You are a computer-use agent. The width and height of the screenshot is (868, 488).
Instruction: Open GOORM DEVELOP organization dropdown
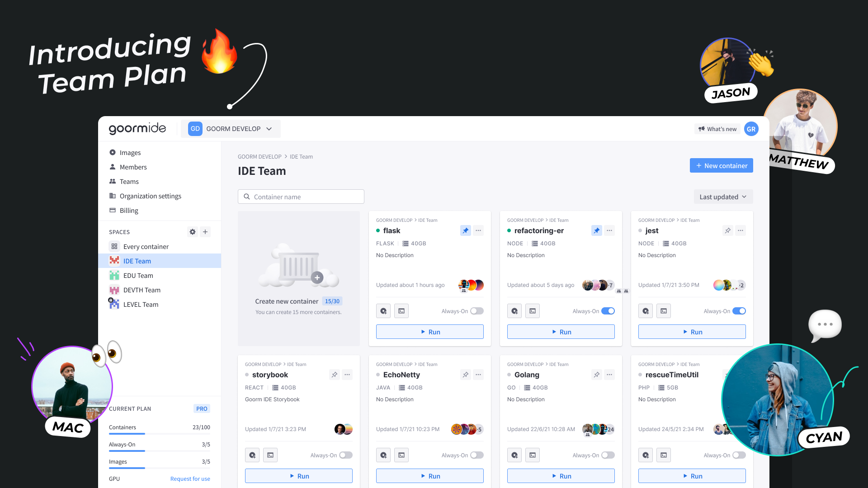231,129
